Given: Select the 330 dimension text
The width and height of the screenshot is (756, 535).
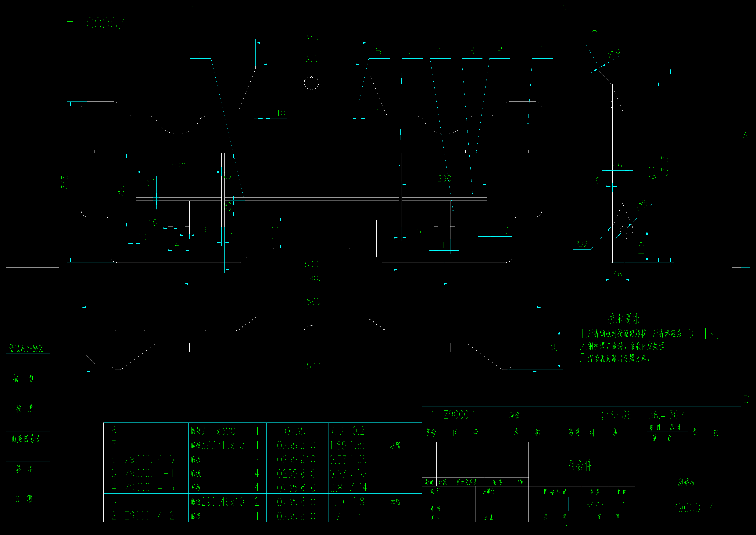Looking at the screenshot, I should point(311,59).
